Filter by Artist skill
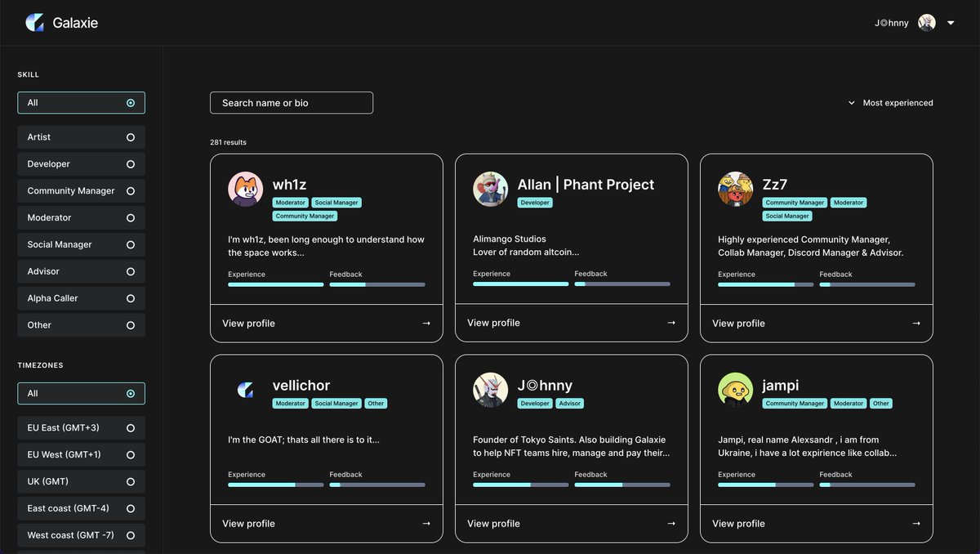Image resolution: width=980 pixels, height=554 pixels. (81, 137)
